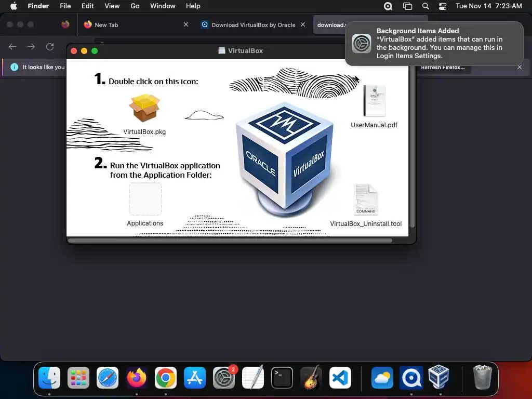The width and height of the screenshot is (532, 399).
Task: Open the Trash in the Dock
Action: coord(482,377)
